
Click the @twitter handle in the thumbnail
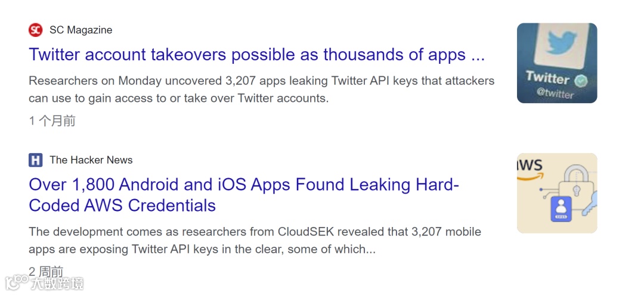(x=555, y=94)
